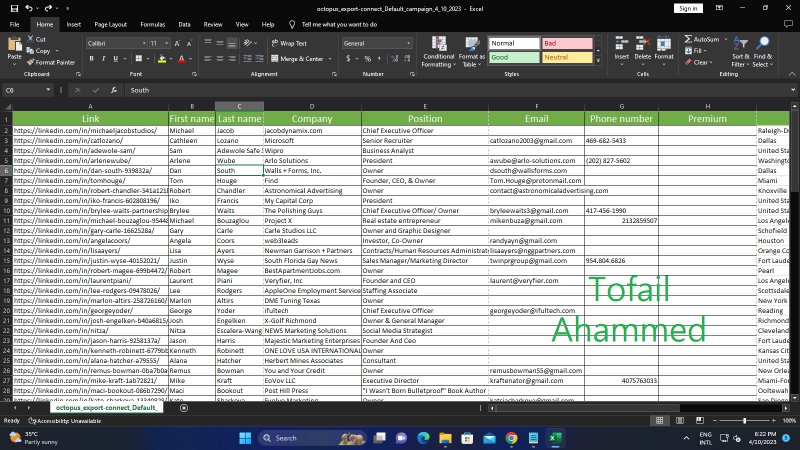Switch to the Insert ribbon tab

coord(73,24)
